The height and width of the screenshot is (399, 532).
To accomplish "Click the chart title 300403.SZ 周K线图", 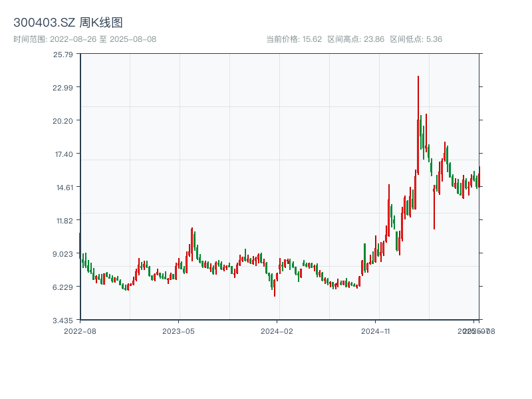I will (68, 23).
